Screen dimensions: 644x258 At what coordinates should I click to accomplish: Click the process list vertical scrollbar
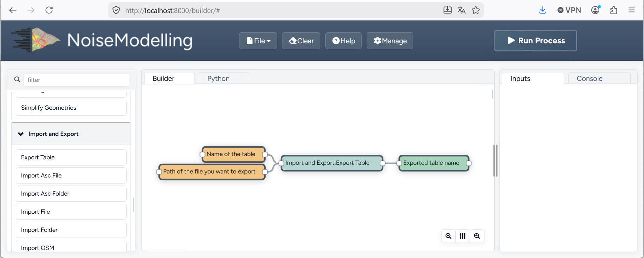click(133, 205)
